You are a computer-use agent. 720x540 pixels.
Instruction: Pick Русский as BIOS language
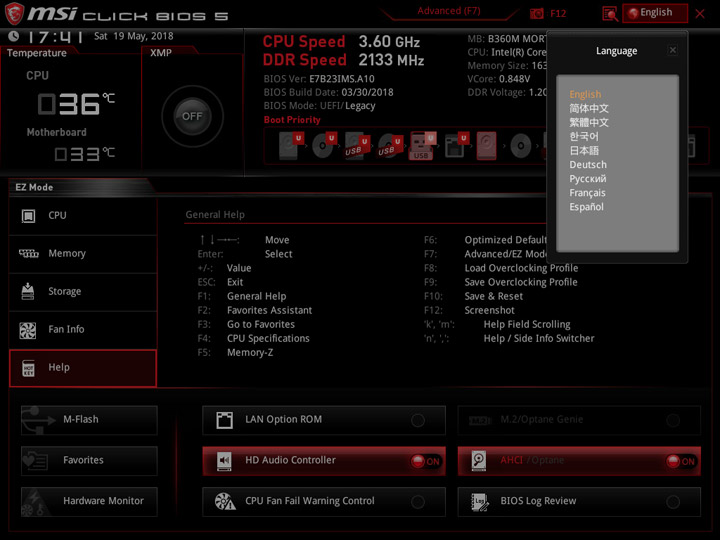point(588,179)
